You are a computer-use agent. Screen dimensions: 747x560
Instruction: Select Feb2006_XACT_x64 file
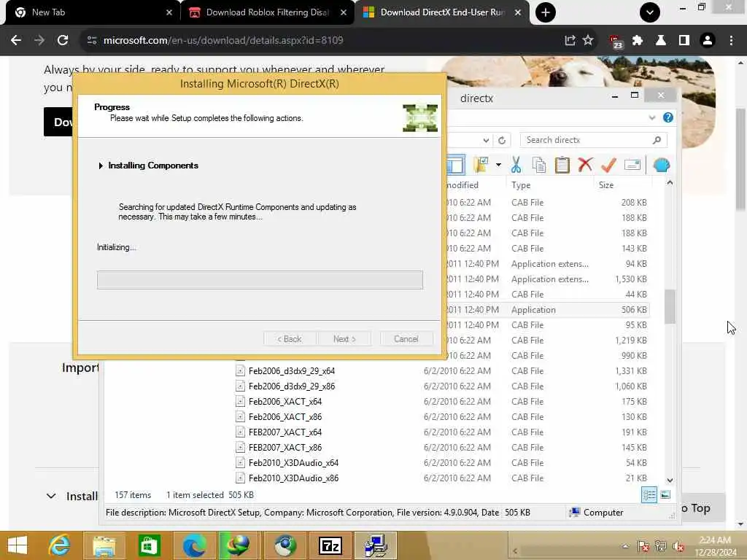click(285, 402)
